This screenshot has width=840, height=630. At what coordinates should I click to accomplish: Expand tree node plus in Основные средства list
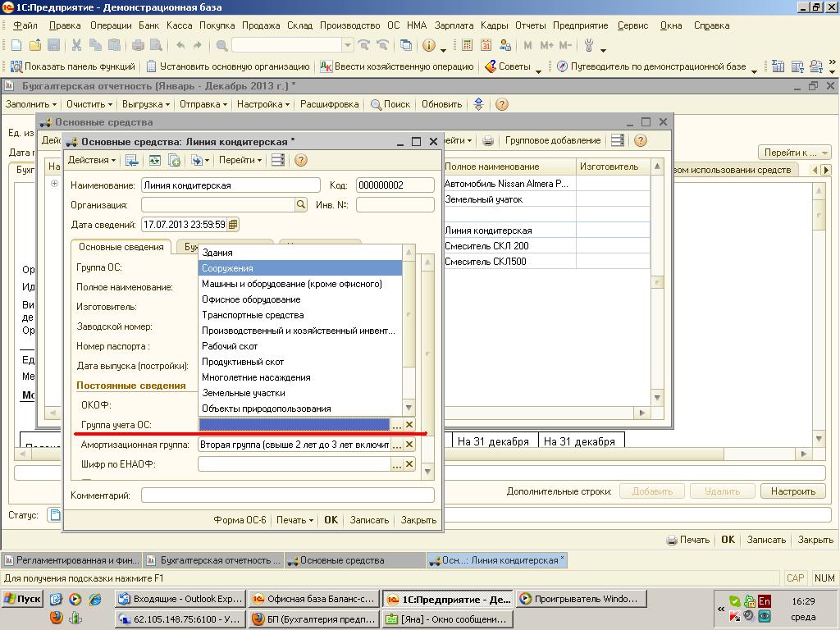click(x=54, y=183)
